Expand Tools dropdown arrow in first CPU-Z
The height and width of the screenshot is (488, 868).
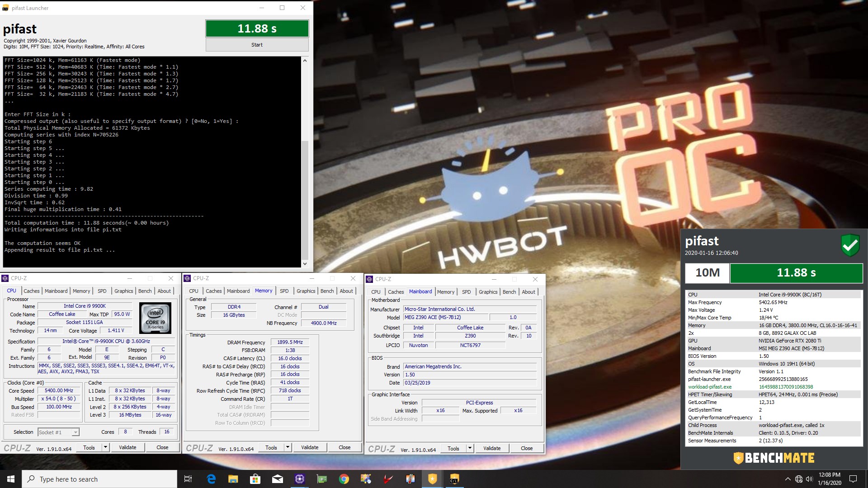click(105, 447)
